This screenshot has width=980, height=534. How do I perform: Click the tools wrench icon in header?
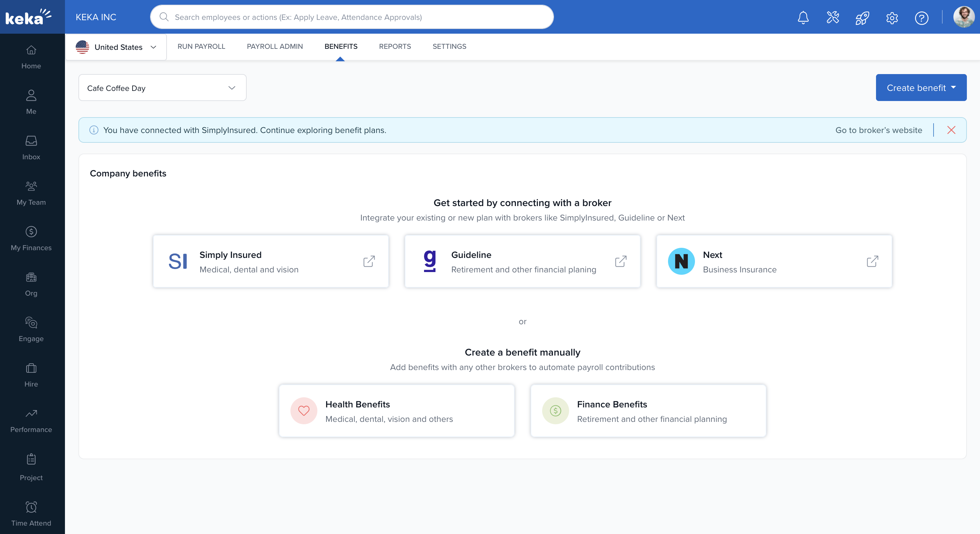(832, 18)
